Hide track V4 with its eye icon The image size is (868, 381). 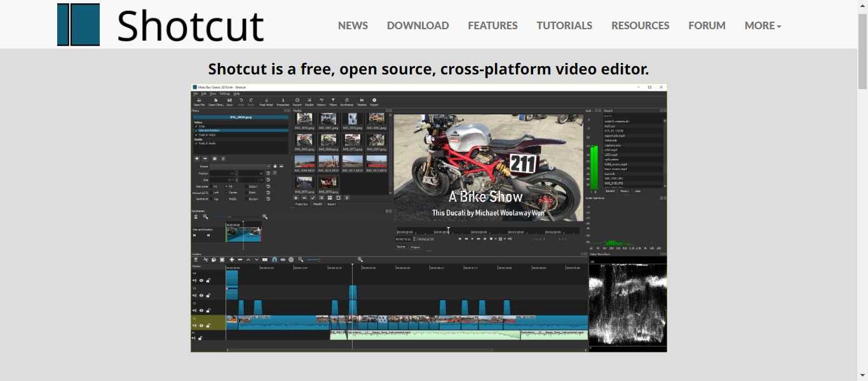(202, 281)
